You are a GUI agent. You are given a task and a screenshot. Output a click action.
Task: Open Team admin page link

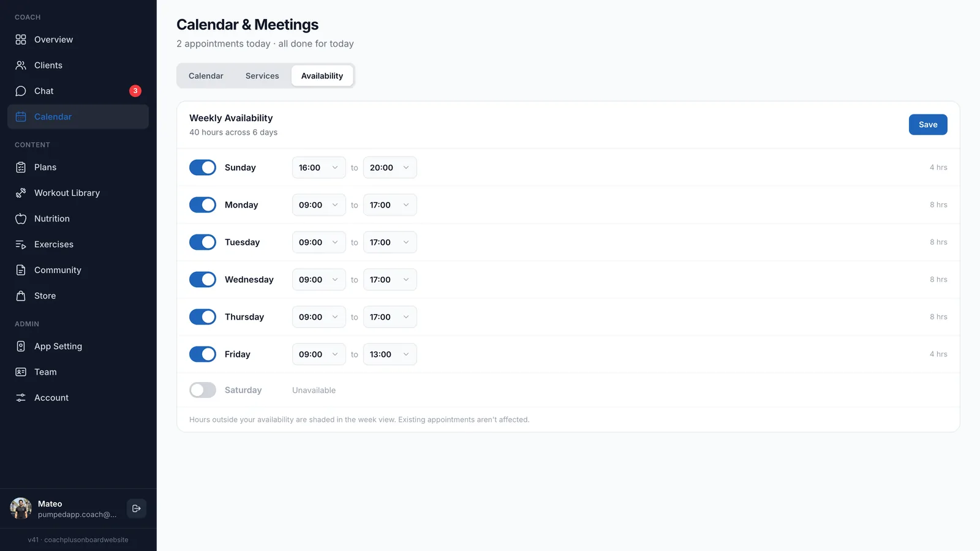tap(78, 372)
